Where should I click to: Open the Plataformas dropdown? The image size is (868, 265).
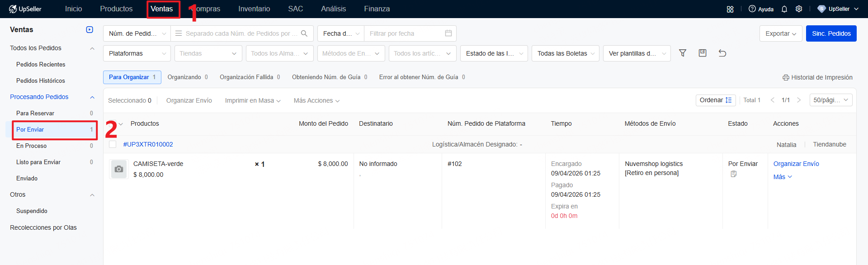pyautogui.click(x=137, y=53)
